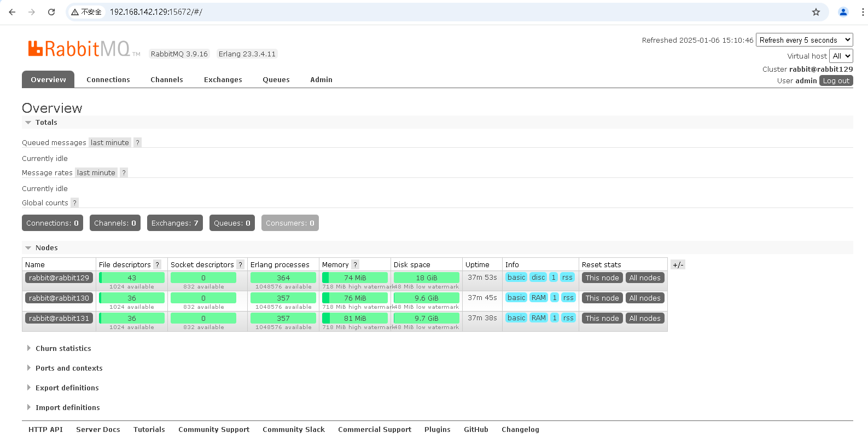
Task: Reload the page with refresh icon
Action: tap(51, 12)
